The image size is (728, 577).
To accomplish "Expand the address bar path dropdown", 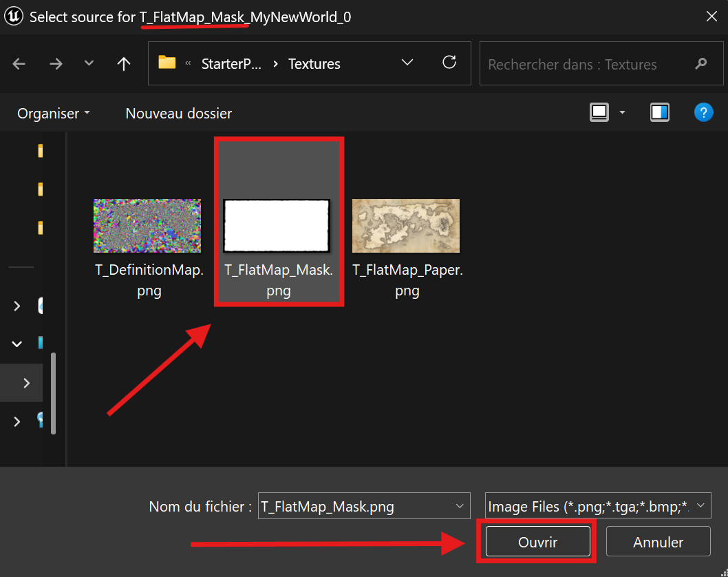I will (x=407, y=62).
